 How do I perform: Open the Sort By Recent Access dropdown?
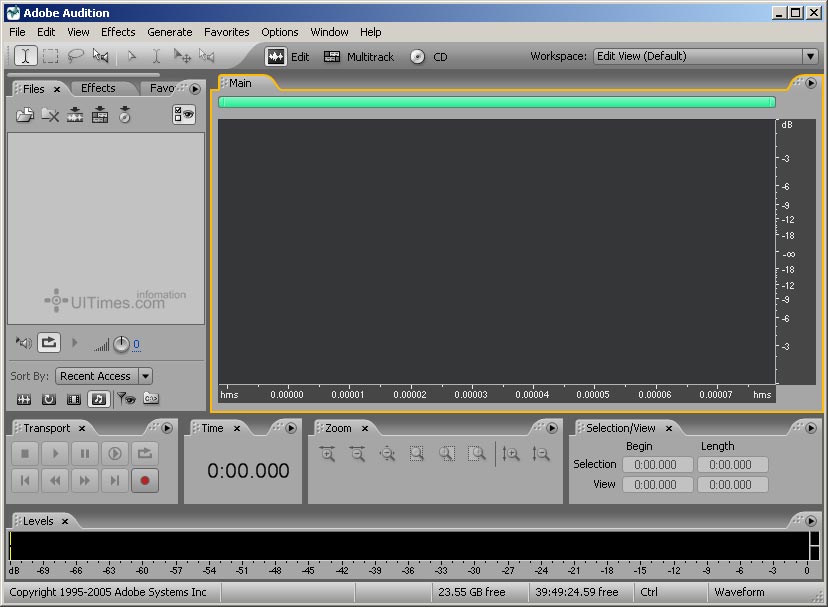pos(104,376)
